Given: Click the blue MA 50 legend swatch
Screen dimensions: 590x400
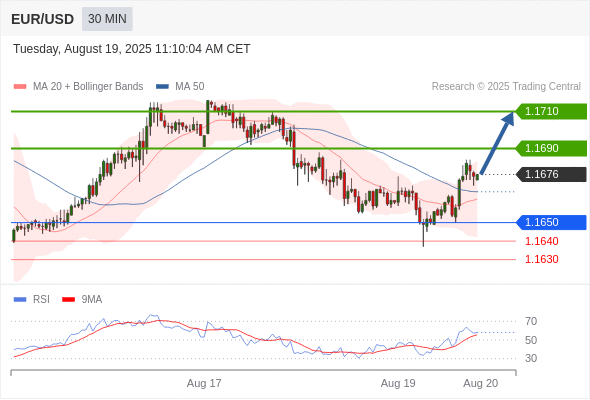Looking at the screenshot, I should coord(162,87).
